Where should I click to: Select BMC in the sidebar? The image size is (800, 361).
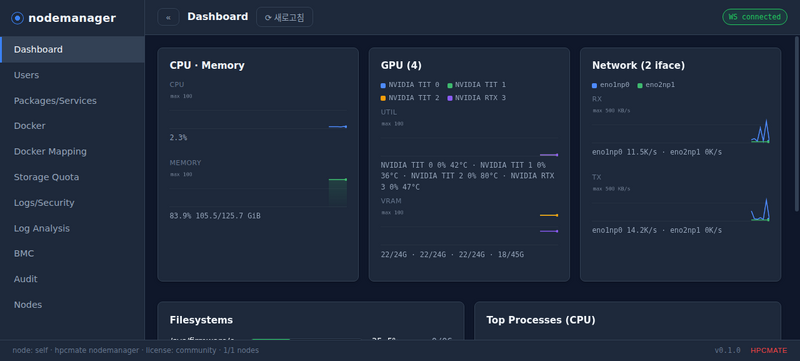coord(72,253)
